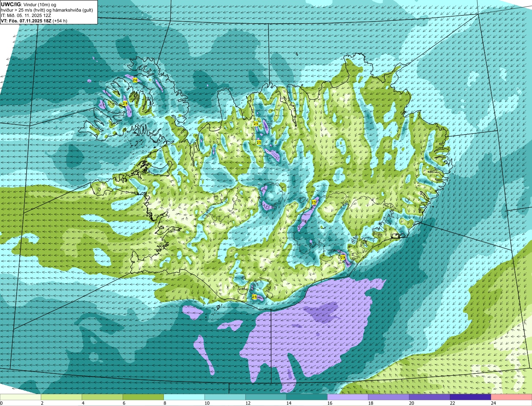Click the 12–14 m/s legend swatch
Image resolution: width=532 pixels, height=406 pixels.
[x=266, y=397]
